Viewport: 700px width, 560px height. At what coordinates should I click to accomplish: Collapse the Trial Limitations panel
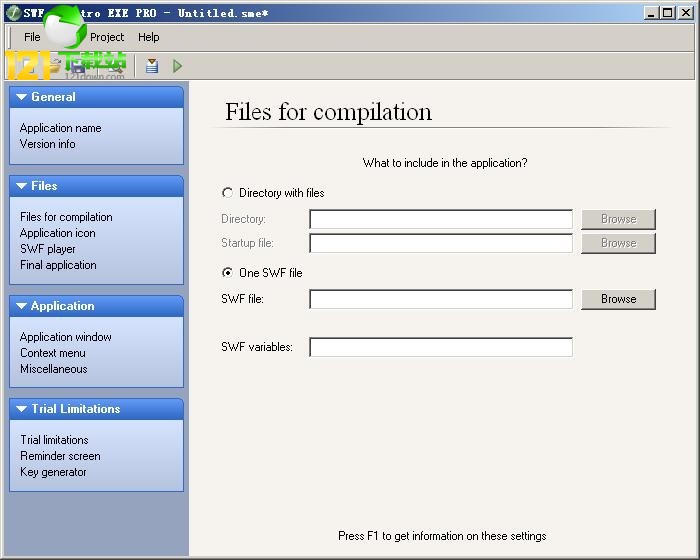(21, 409)
